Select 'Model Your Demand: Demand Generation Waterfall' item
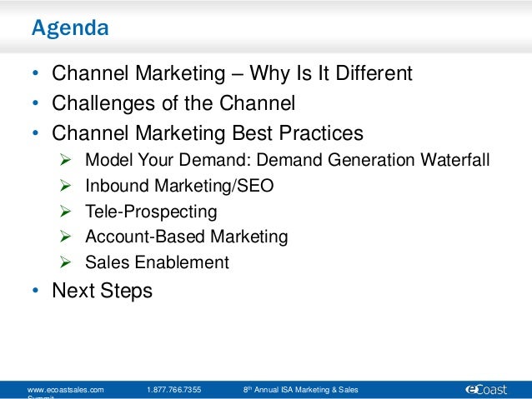The height and width of the screenshot is (399, 532). click(288, 160)
